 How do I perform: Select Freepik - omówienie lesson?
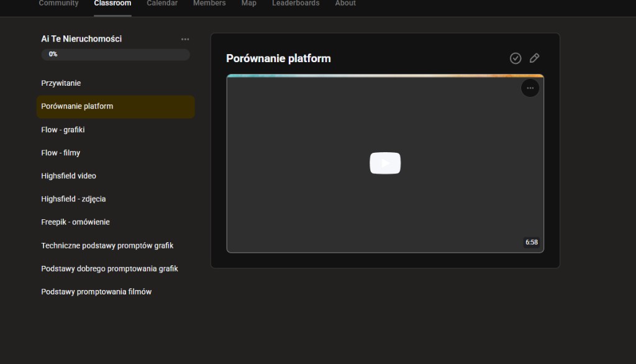click(75, 222)
